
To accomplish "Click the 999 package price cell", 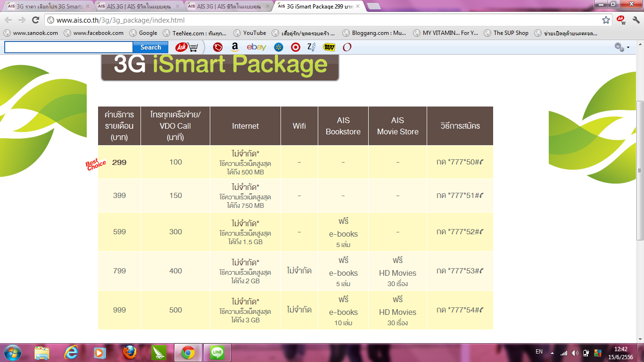I will 119,310.
